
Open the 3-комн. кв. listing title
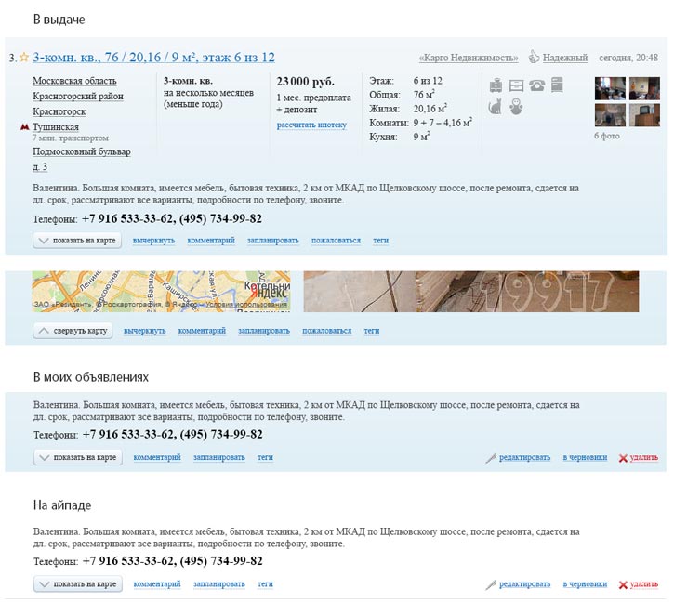pyautogui.click(x=153, y=58)
